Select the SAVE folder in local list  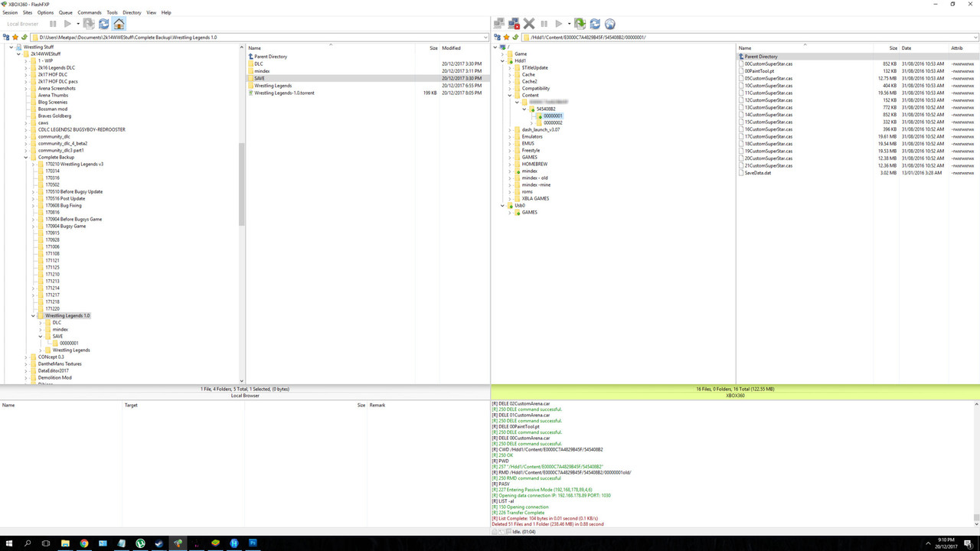[260, 78]
